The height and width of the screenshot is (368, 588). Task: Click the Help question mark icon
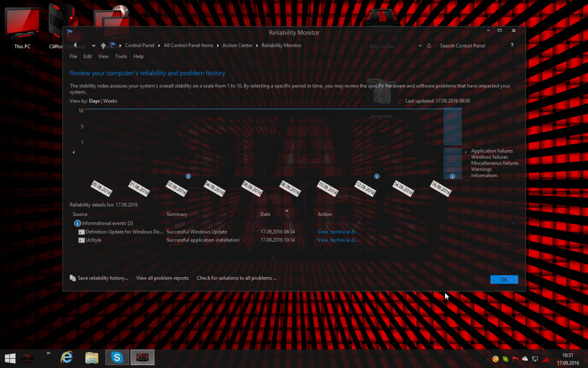click(x=512, y=45)
